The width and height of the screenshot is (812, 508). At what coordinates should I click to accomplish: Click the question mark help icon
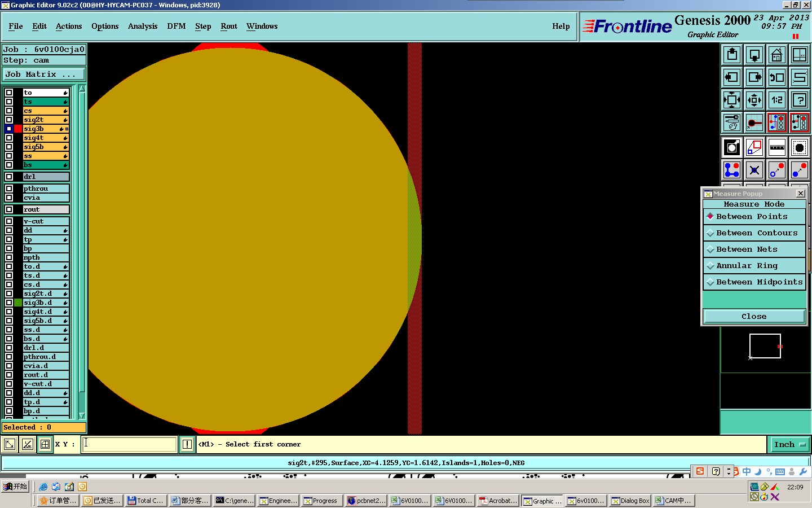pyautogui.click(x=800, y=100)
